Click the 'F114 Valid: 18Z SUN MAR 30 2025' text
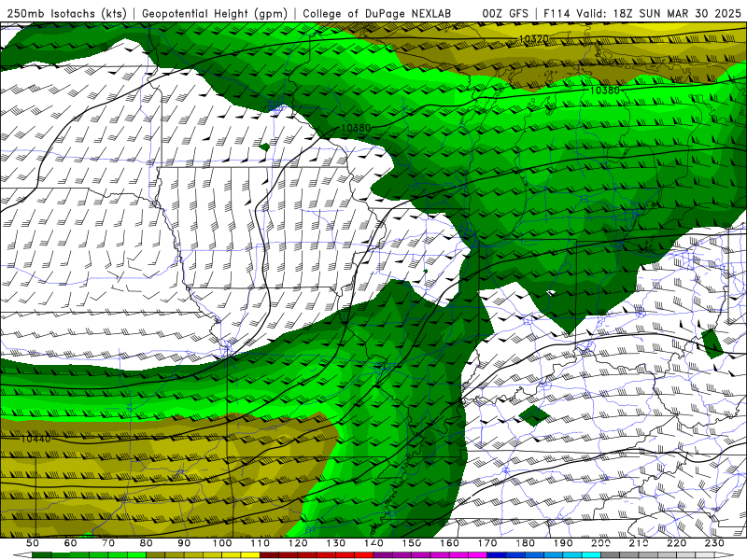747x560 pixels. click(x=642, y=13)
